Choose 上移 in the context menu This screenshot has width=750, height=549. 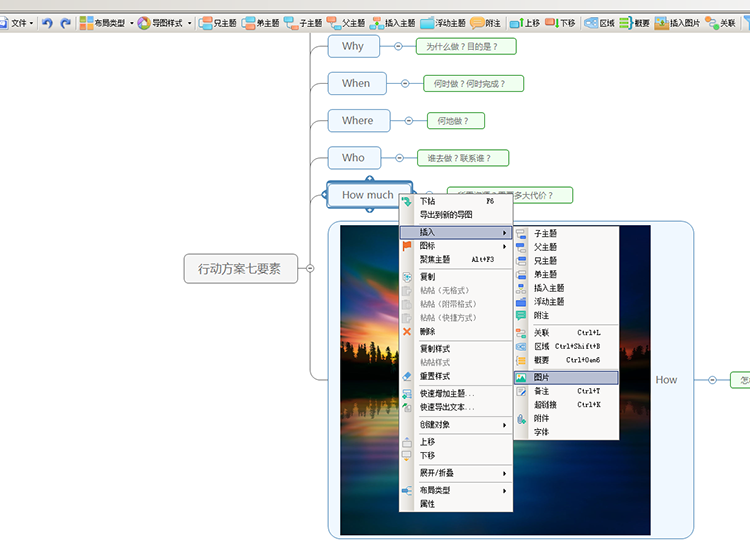(x=456, y=442)
